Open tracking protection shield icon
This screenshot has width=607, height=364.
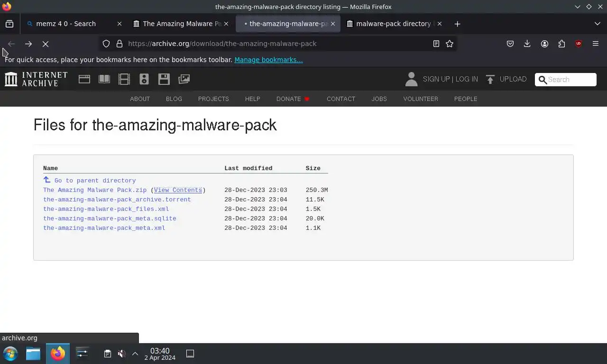coord(106,44)
